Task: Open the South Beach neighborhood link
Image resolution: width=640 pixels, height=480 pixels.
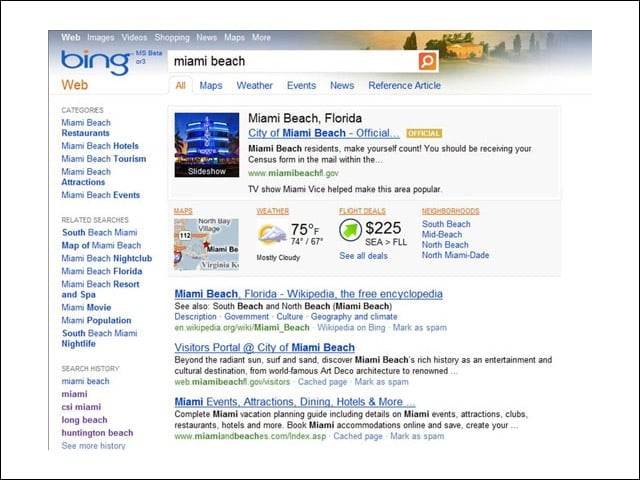Action: coord(446,224)
